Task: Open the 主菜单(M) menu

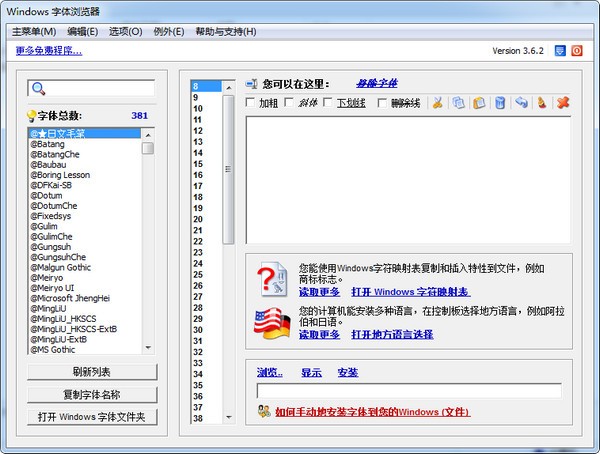Action: point(34,31)
